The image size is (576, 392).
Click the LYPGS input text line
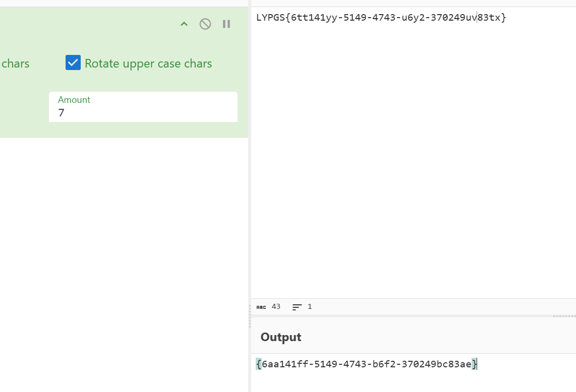(381, 18)
